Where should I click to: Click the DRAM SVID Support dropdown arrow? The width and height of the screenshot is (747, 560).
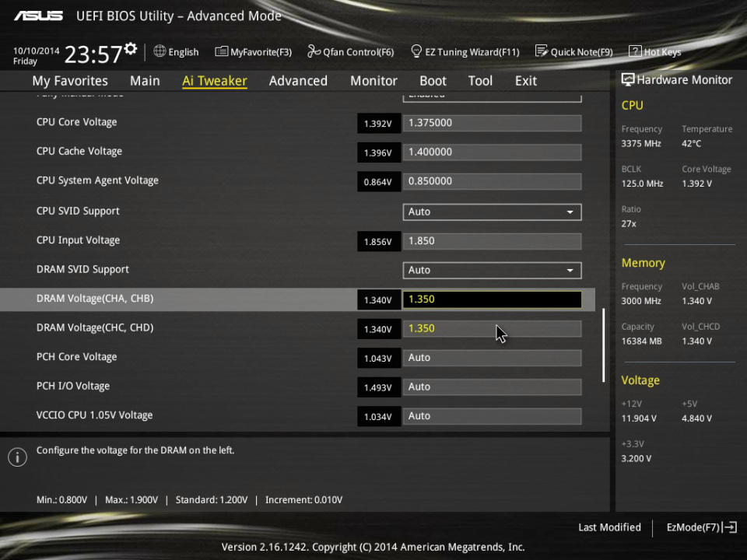570,270
